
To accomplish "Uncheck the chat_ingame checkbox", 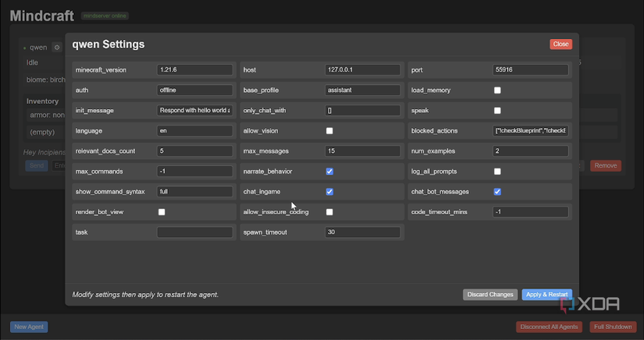I will click(x=329, y=192).
